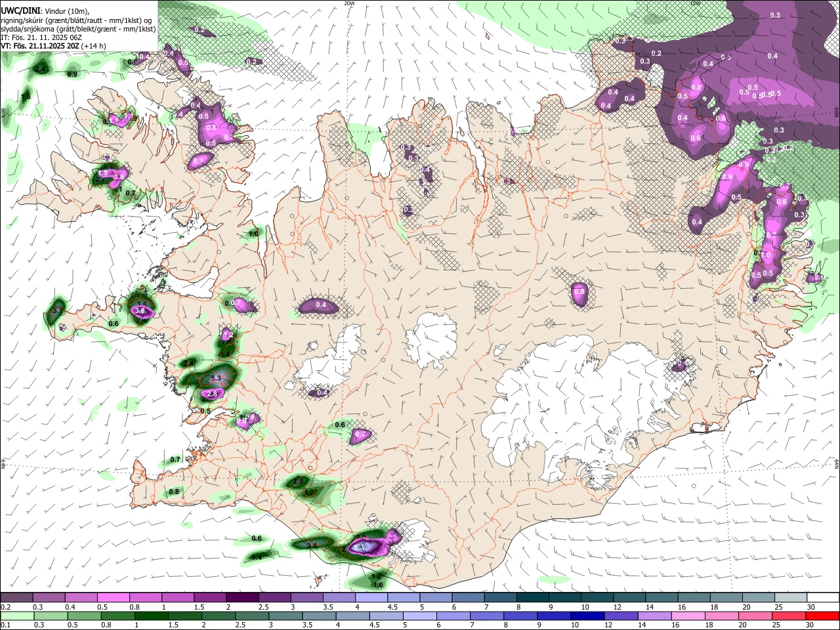
Task: Click the "2.4" value below the title box
Action: (41, 69)
